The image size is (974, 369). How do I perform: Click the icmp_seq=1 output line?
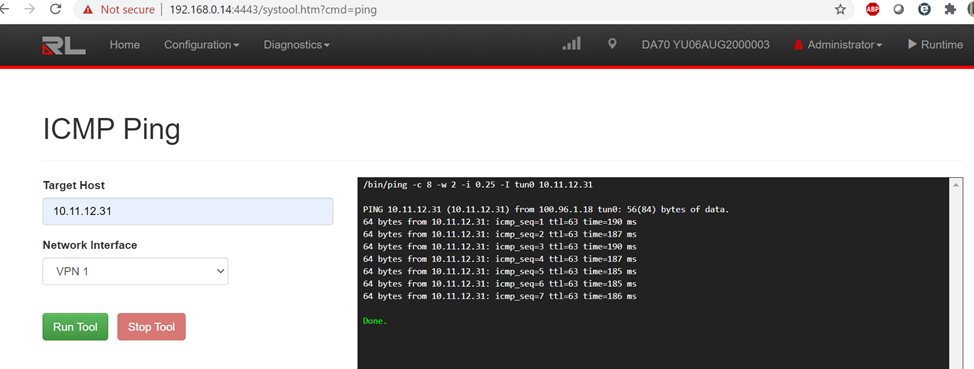click(499, 222)
